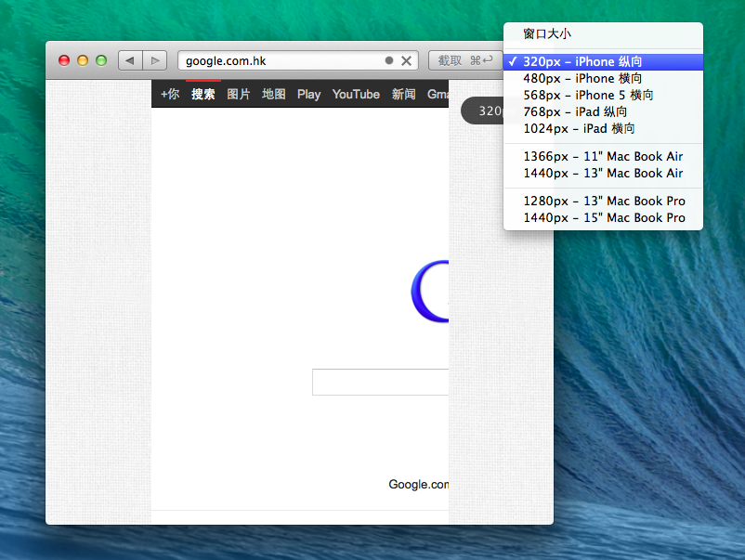Screen dimensions: 745x560
Task: Open the 新闻 news link
Action: click(403, 94)
